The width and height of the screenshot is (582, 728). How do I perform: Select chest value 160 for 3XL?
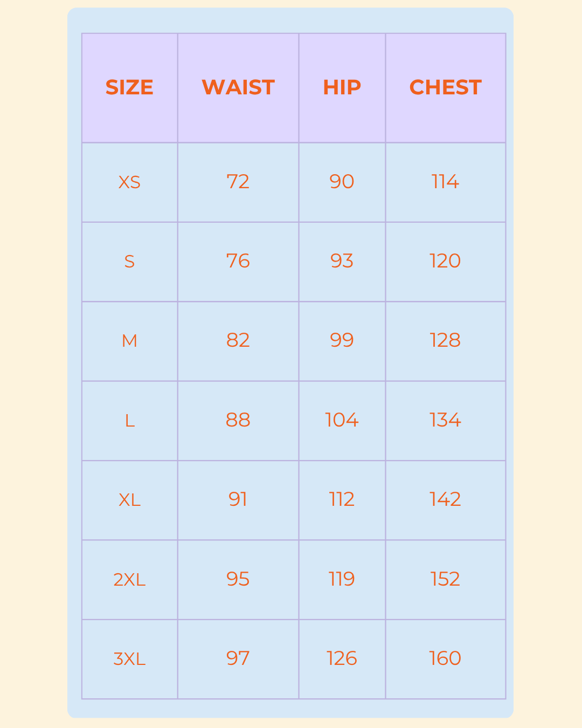pyautogui.click(x=445, y=658)
